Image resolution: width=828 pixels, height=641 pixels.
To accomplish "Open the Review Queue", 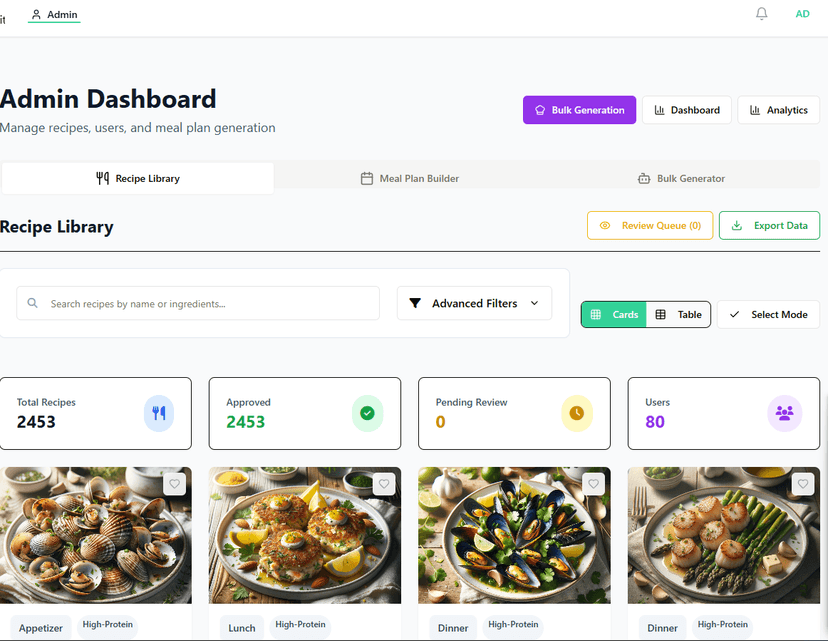I will click(650, 225).
